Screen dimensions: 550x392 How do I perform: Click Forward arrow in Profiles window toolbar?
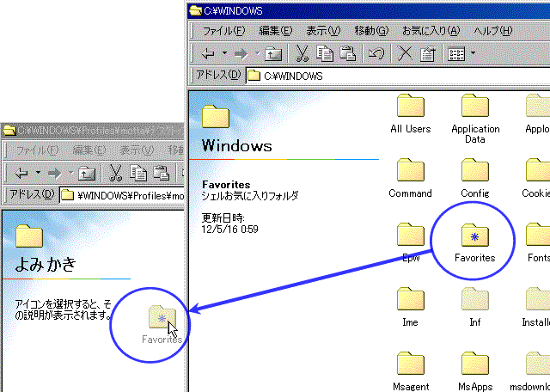coord(55,174)
